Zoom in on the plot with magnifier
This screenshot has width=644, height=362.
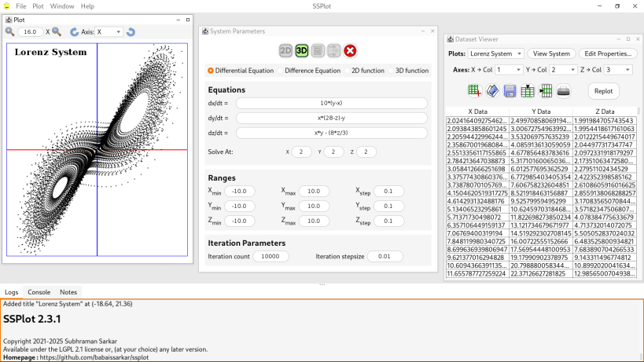point(10,31)
